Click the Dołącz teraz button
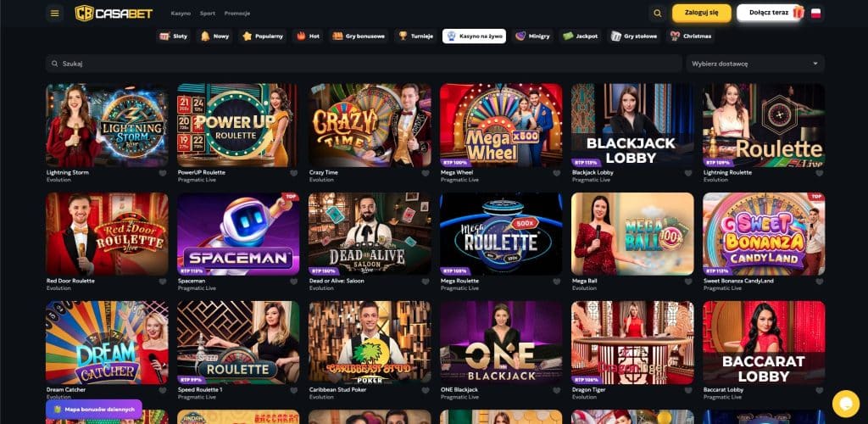The image size is (868, 424). click(769, 13)
